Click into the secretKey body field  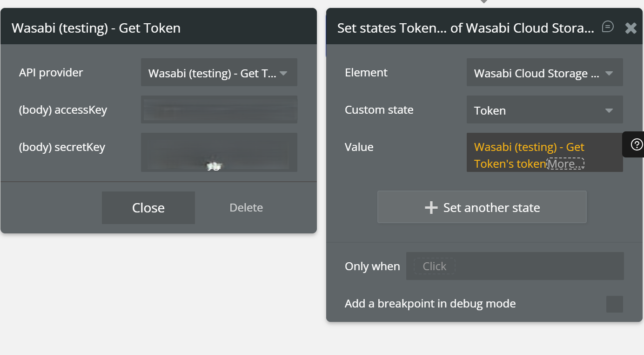(x=219, y=152)
